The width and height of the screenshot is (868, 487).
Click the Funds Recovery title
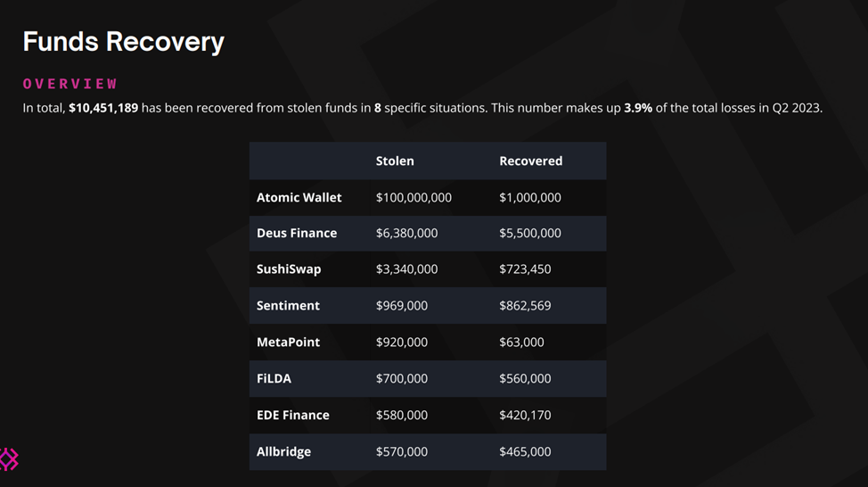123,41
